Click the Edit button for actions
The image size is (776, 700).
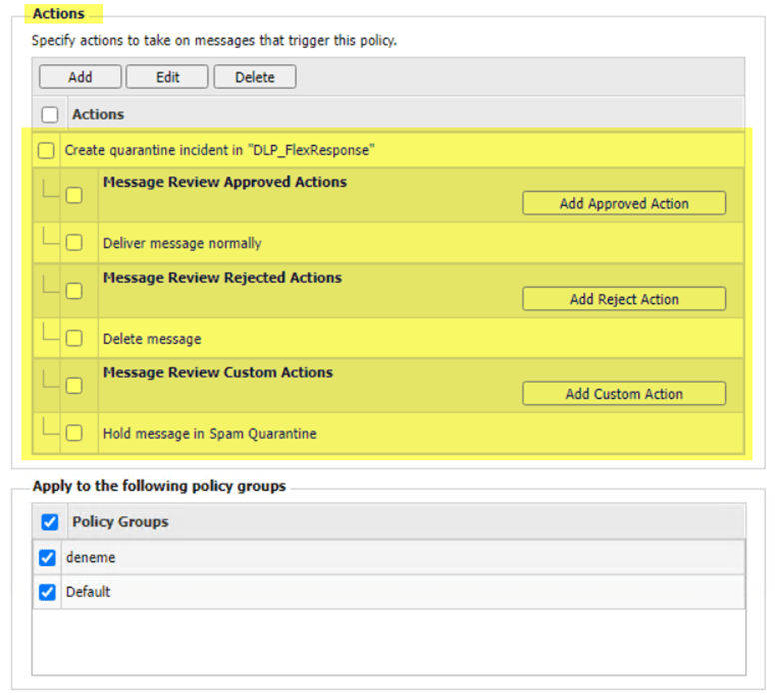pos(167,77)
